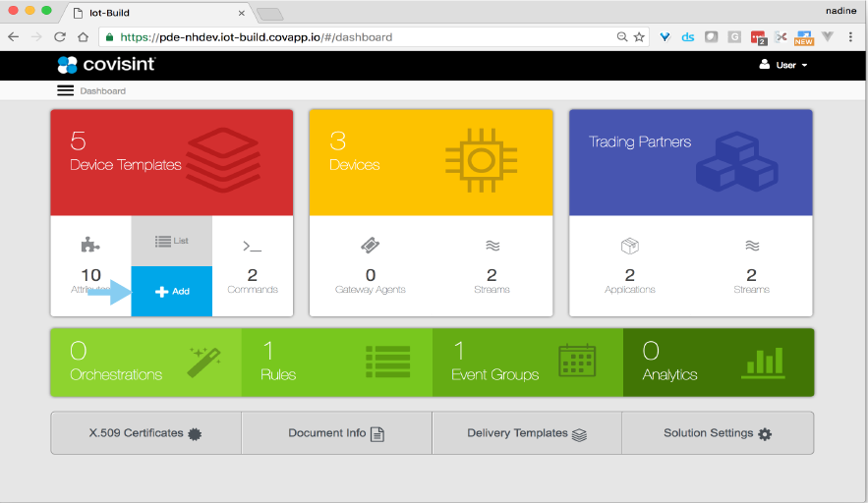
Task: Expand the User account dropdown
Action: coord(783,65)
